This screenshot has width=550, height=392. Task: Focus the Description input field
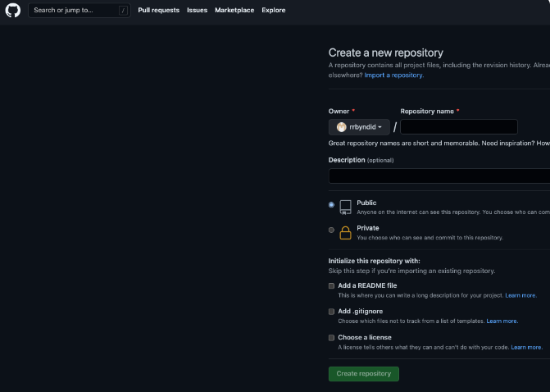(x=439, y=175)
